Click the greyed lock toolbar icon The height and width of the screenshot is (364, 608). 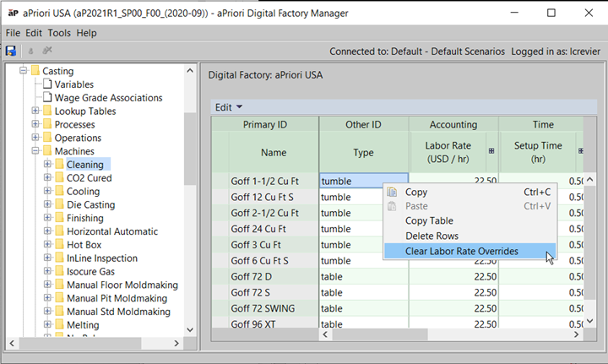(x=30, y=51)
